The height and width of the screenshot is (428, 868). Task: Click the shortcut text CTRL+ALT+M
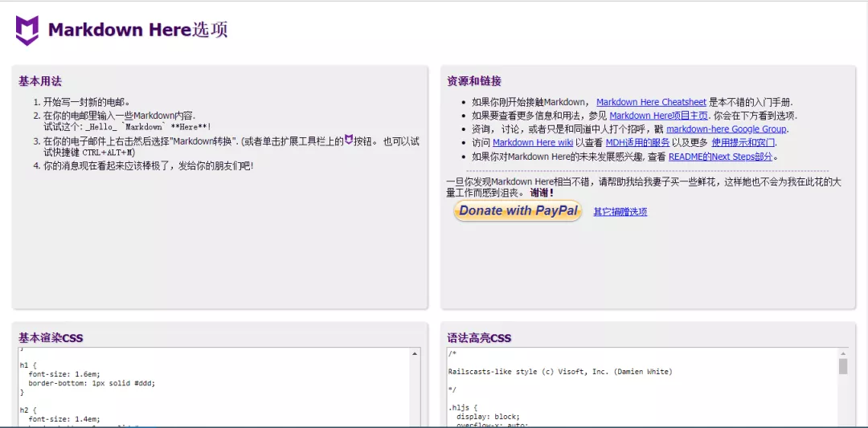[x=108, y=152]
